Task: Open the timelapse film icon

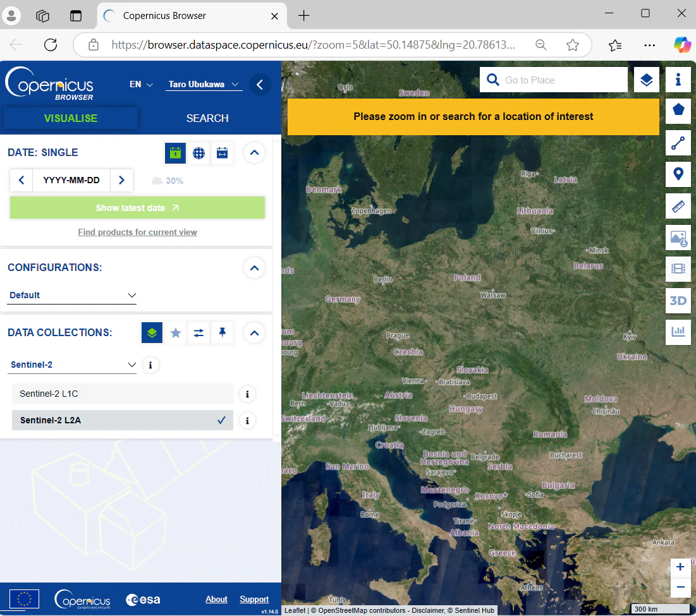Action: tap(678, 269)
